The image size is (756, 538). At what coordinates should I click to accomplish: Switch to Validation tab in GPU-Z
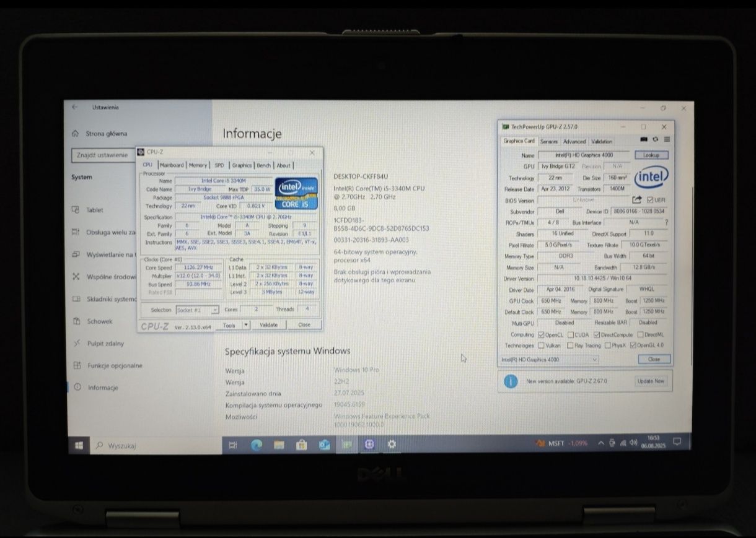click(x=602, y=142)
